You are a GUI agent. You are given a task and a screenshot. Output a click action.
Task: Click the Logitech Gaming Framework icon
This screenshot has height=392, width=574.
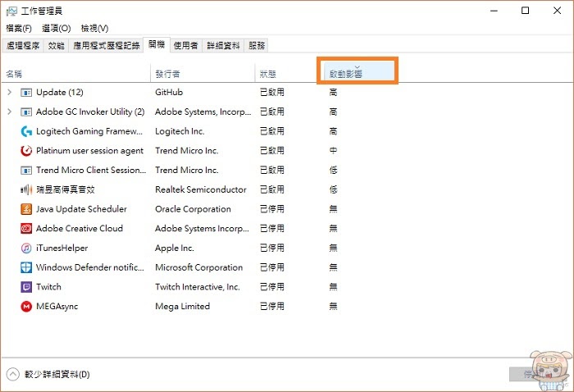point(26,131)
